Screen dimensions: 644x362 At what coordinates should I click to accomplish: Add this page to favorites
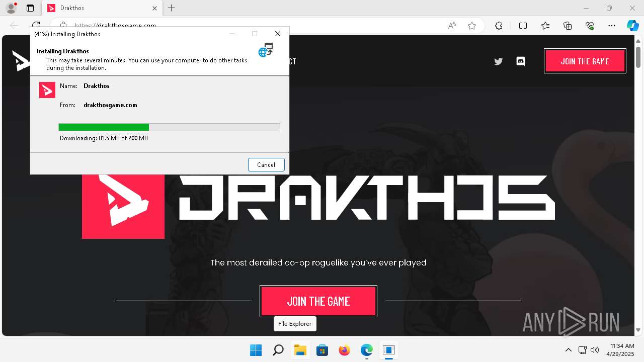coord(472,26)
